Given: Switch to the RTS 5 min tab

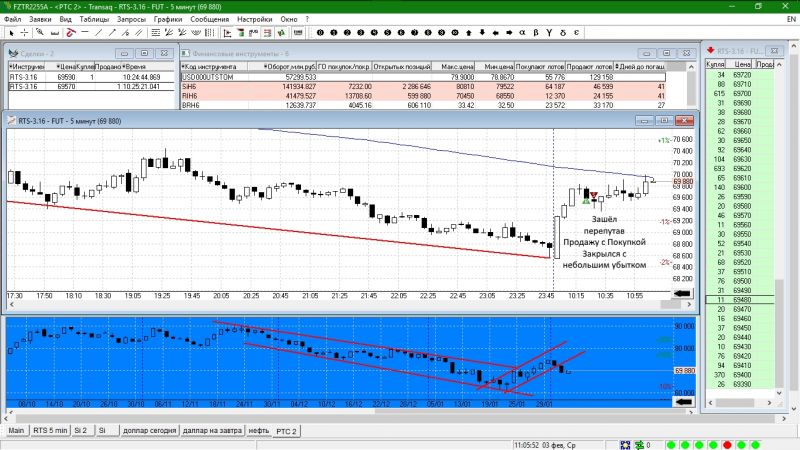Looking at the screenshot, I should click(50, 430).
